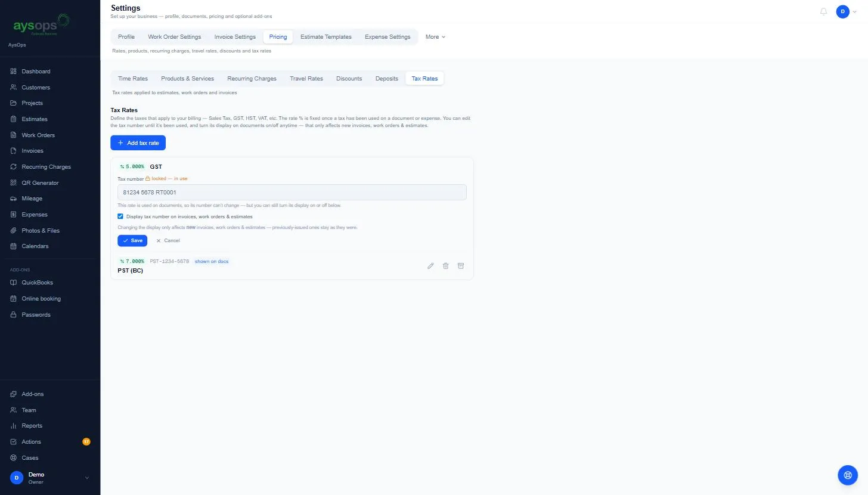Click the Add tax rate button

138,143
